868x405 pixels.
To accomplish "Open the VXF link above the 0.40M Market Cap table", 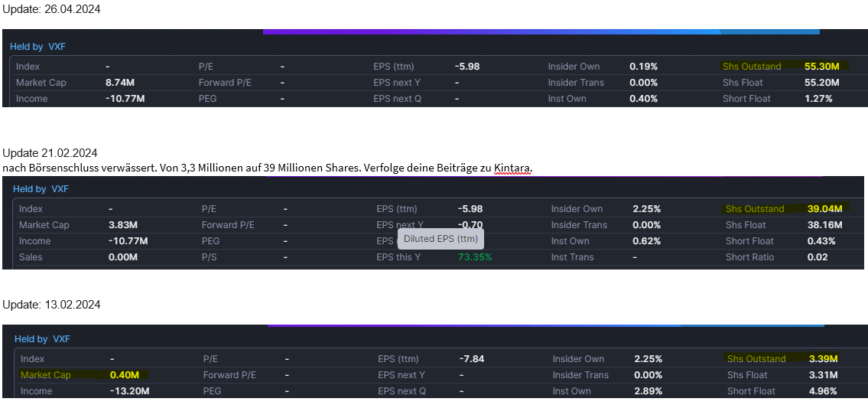I will pos(61,339).
